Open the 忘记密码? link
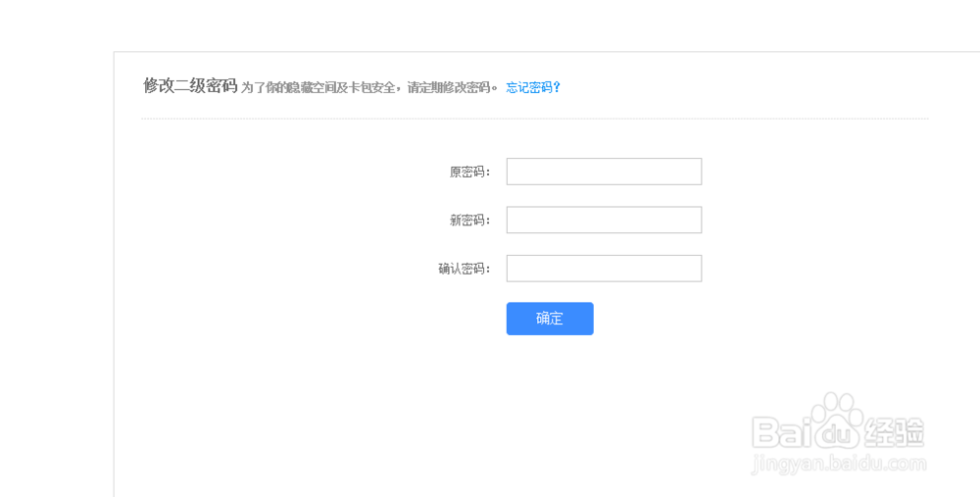The height and width of the screenshot is (497, 980). point(533,87)
